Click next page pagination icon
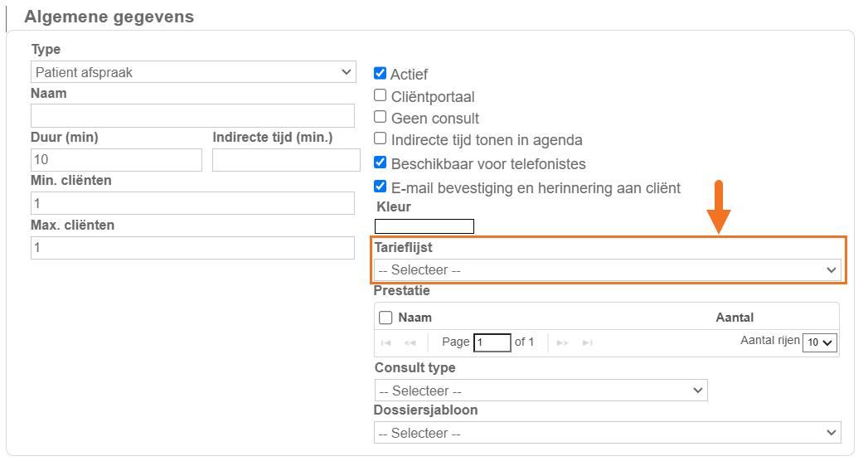The width and height of the screenshot is (868, 461). [563, 342]
